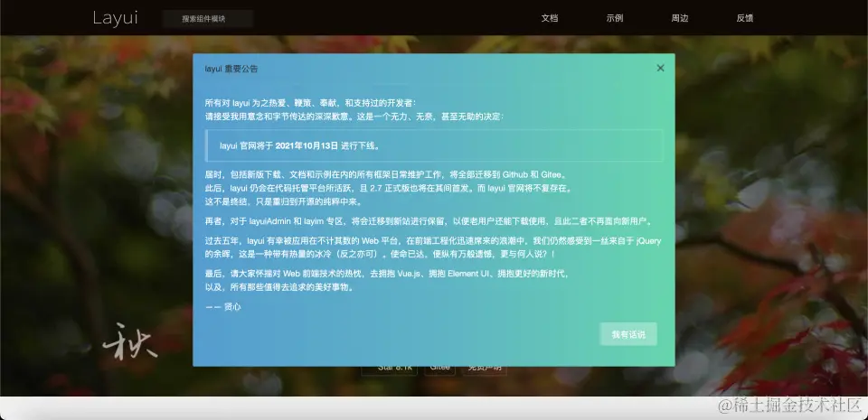Open the 示例 menu item
The image size is (868, 420).
[615, 18]
